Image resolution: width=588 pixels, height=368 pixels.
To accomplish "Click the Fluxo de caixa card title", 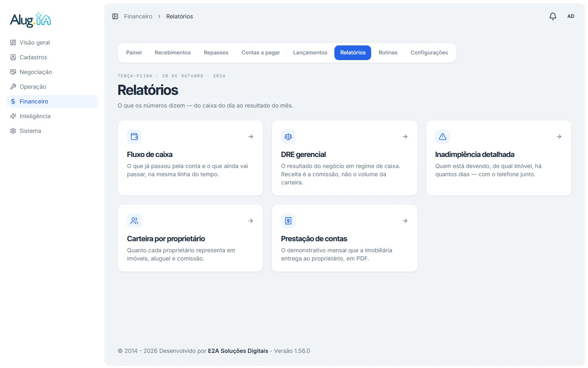I will pos(150,155).
